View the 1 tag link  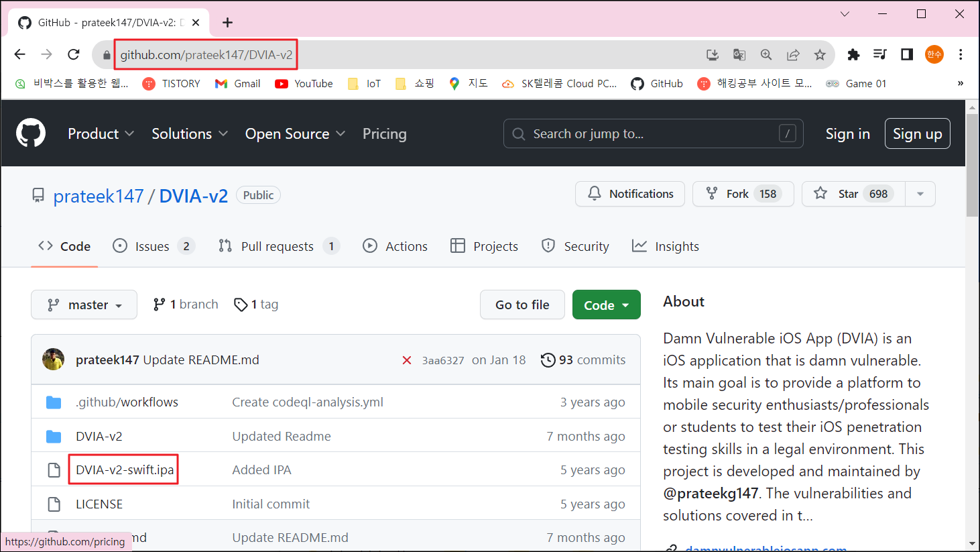[x=256, y=305]
